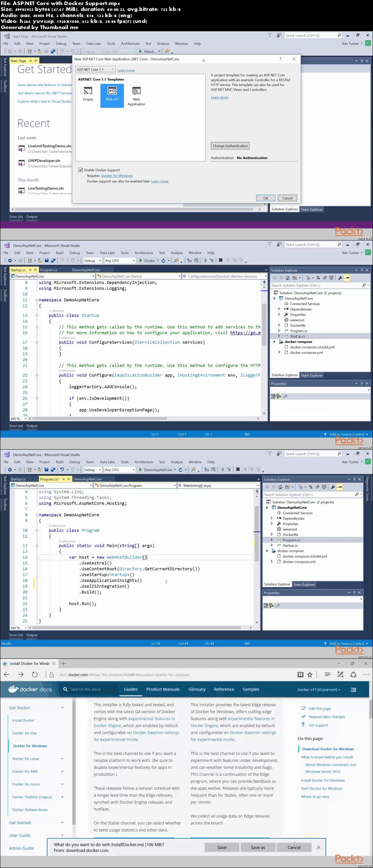This screenshot has height=868, width=373.
Task: Toggle the pin on the Start Page tab
Action: [31, 61]
